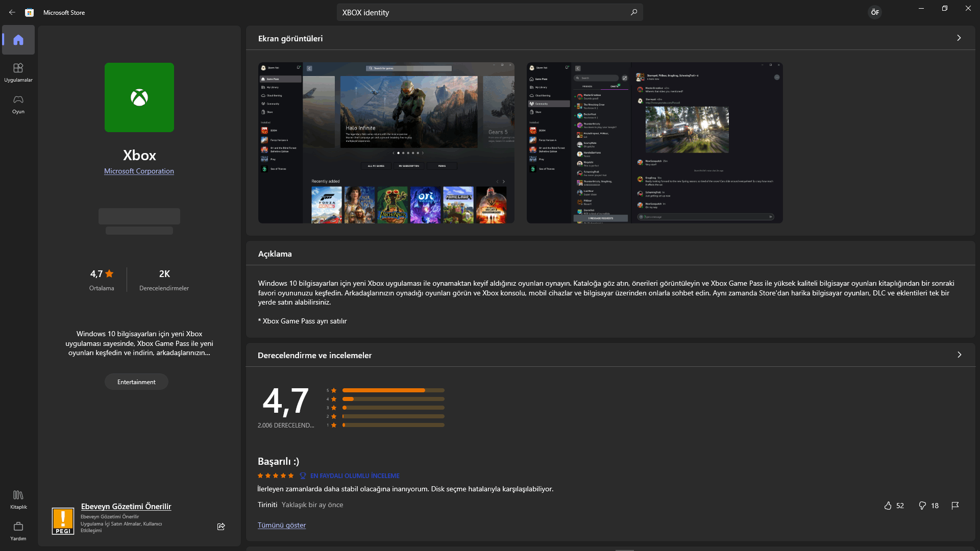
Task: Click Ebeveyn Gözetimi Önerilir menu item
Action: click(x=126, y=506)
